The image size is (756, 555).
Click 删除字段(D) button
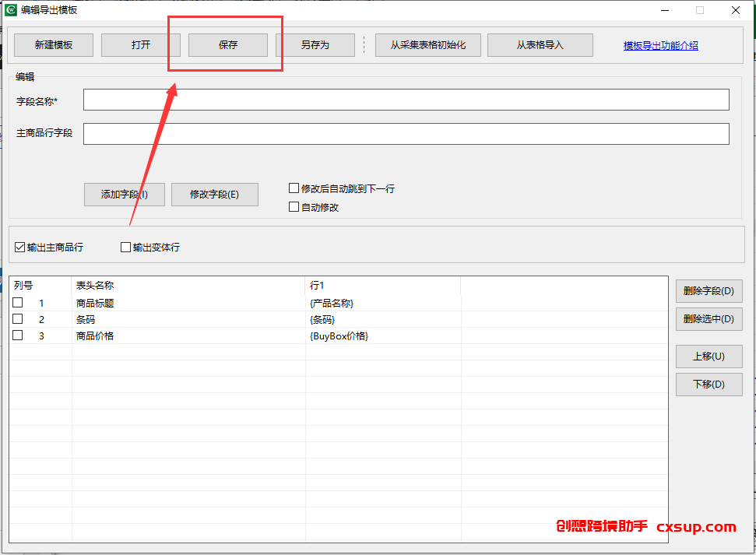tap(709, 291)
